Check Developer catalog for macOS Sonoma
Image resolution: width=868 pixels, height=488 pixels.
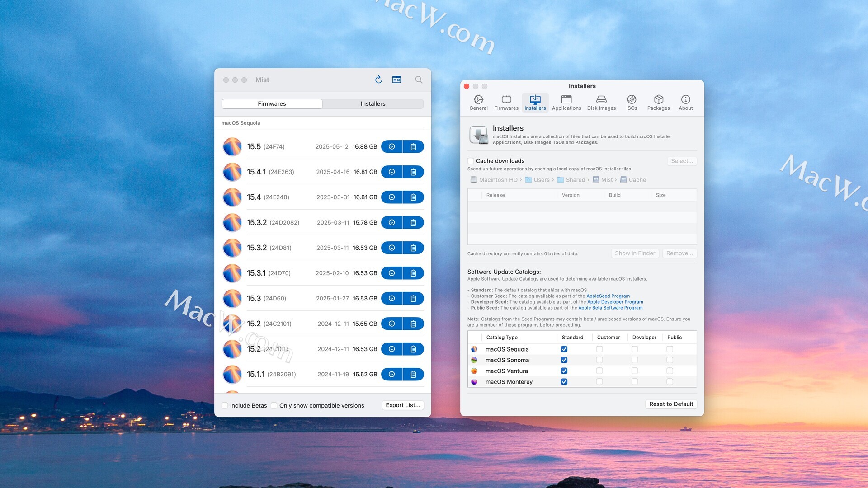point(635,360)
